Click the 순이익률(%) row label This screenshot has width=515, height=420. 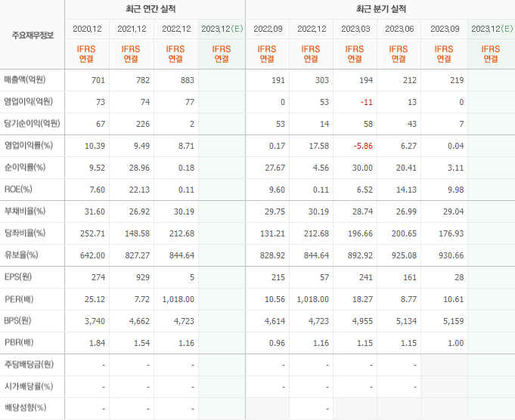point(25,168)
